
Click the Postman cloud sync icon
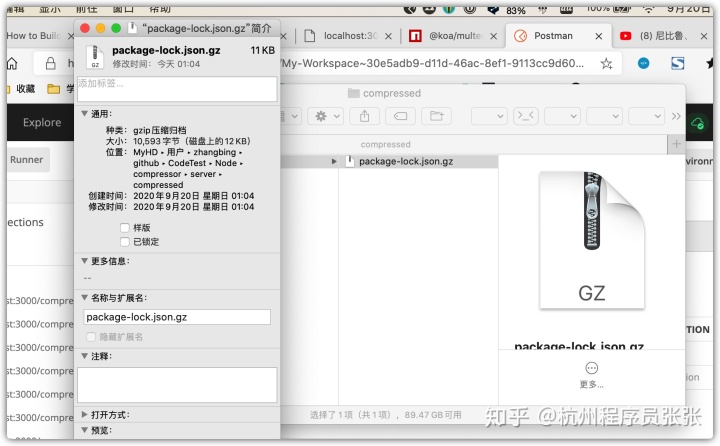tap(698, 123)
